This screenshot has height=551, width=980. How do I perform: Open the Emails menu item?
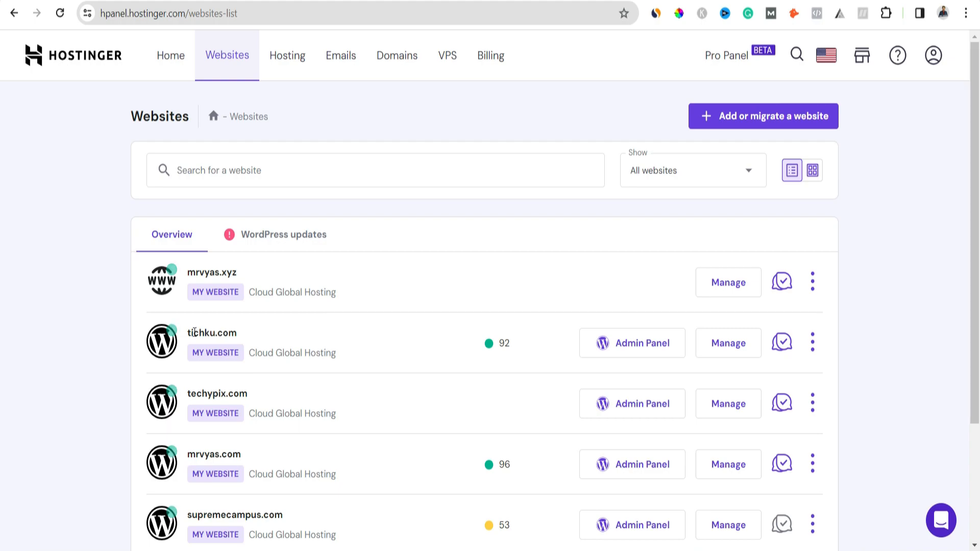click(x=341, y=55)
